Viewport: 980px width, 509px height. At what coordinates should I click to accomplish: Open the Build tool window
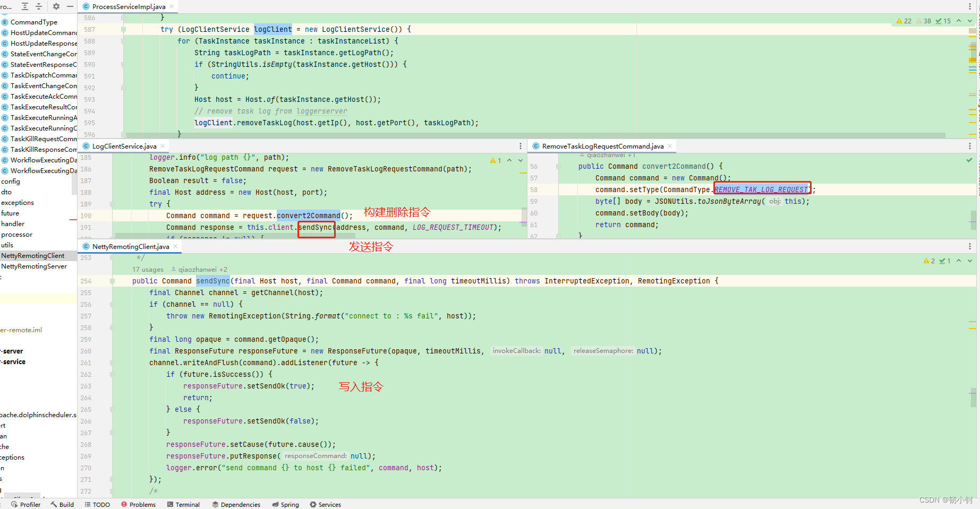(62, 504)
